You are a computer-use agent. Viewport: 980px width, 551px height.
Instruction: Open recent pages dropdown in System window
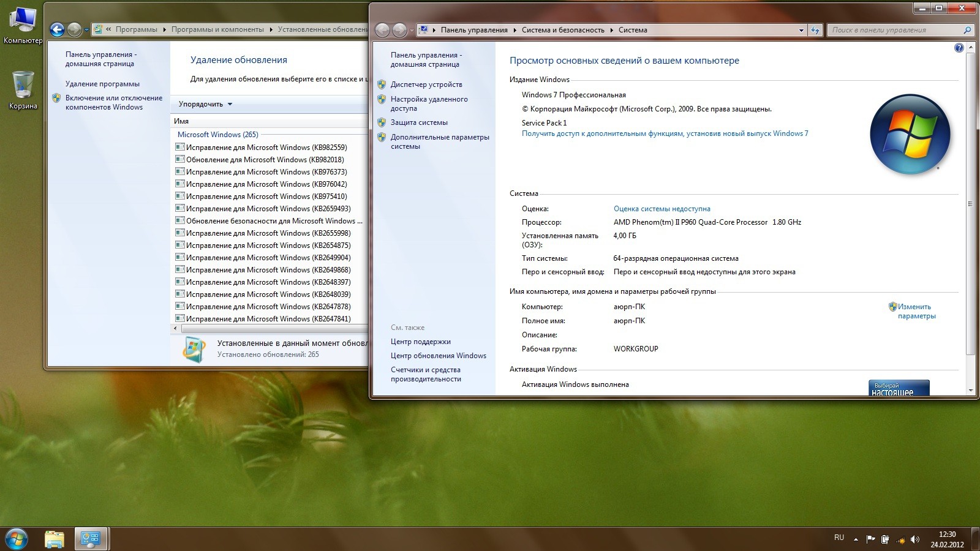[412, 30]
